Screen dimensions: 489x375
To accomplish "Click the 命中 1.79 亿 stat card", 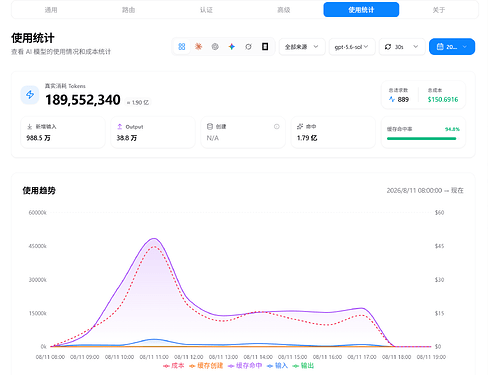I will (x=333, y=132).
